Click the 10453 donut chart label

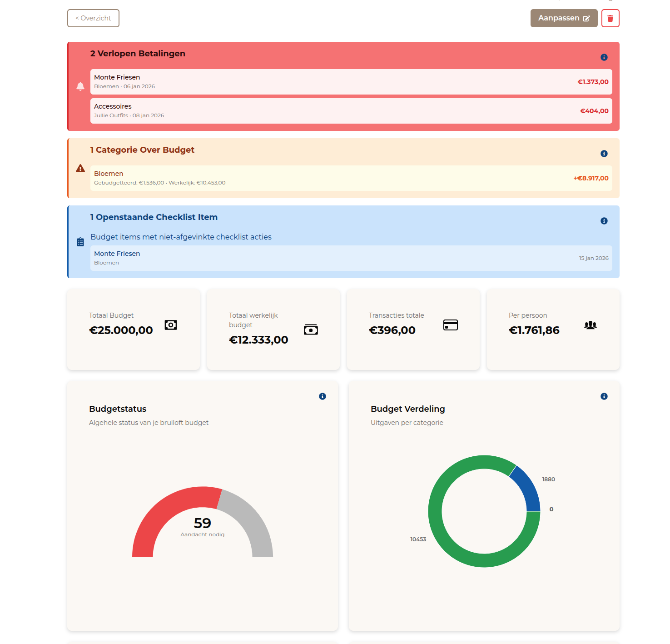point(418,539)
